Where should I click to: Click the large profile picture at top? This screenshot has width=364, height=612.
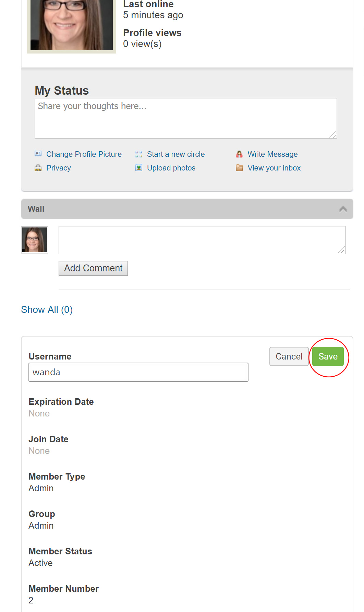pos(71,24)
